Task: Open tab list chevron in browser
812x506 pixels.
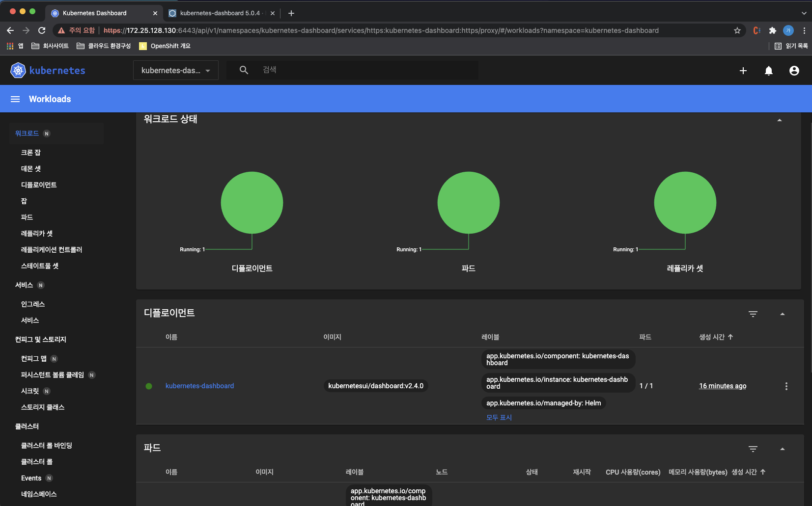Action: point(804,13)
